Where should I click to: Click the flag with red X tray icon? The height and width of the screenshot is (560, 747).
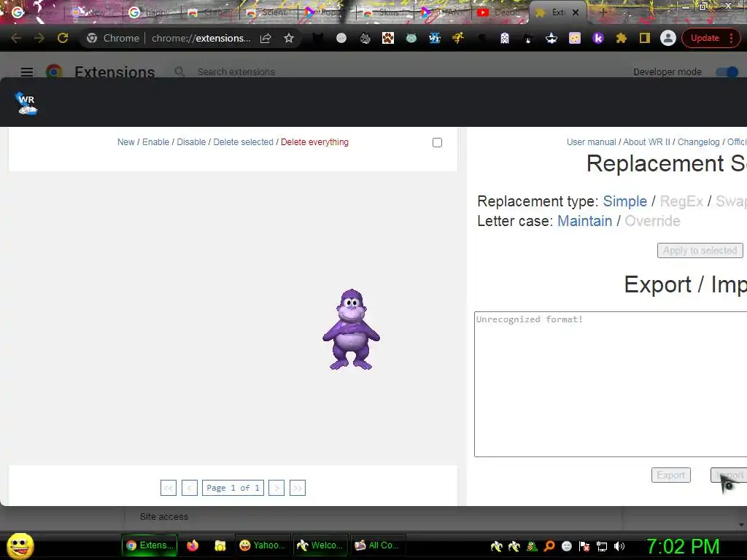[584, 546]
